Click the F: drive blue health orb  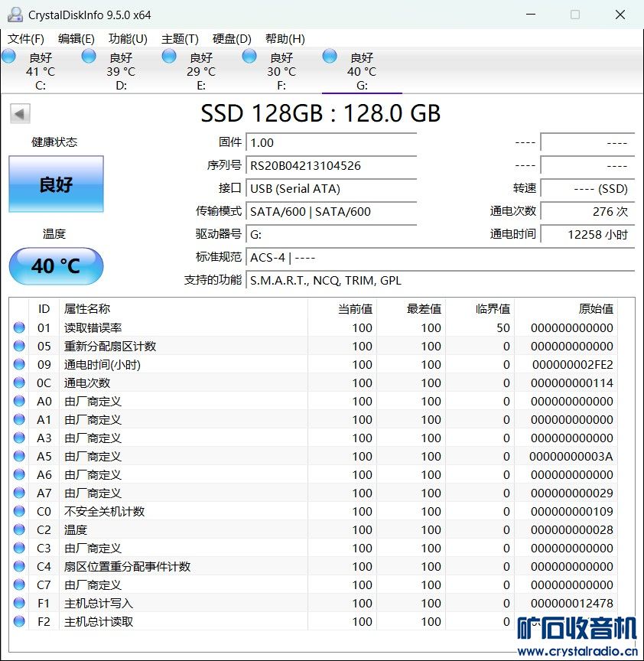pos(249,57)
